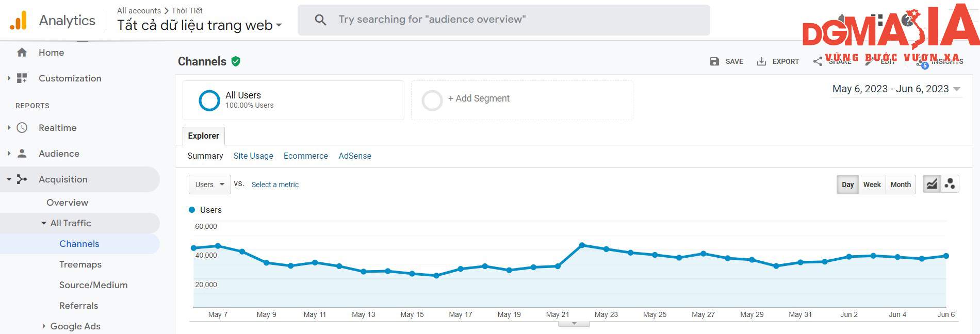Click the Google Analytics logo icon
The height and width of the screenshot is (334, 980).
(x=18, y=20)
